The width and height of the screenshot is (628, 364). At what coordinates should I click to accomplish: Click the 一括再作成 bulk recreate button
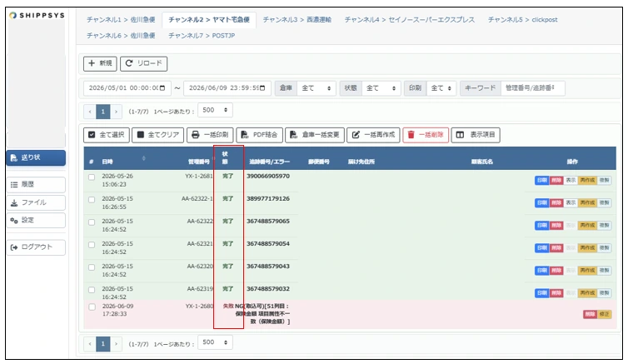click(x=374, y=135)
